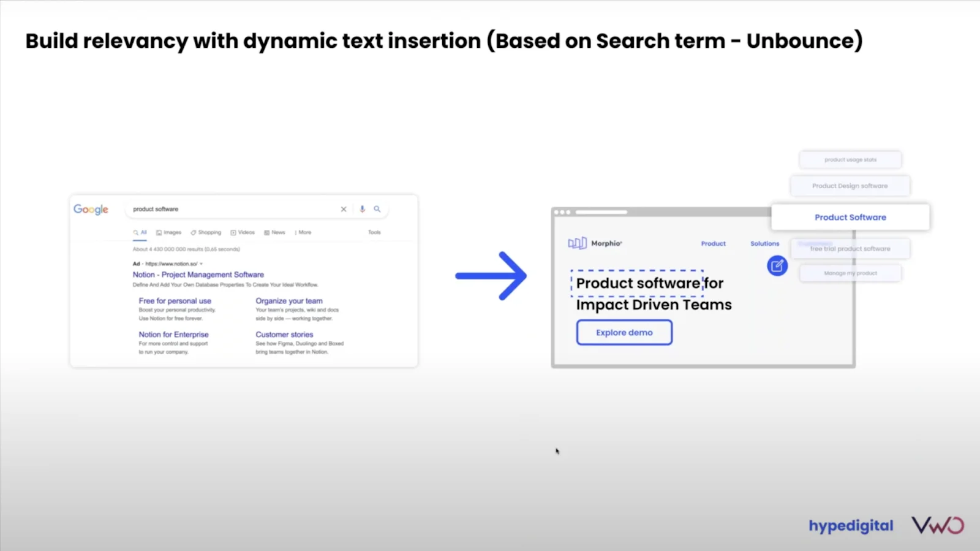The height and width of the screenshot is (551, 980).
Task: Click the Solutions nav item
Action: click(765, 243)
